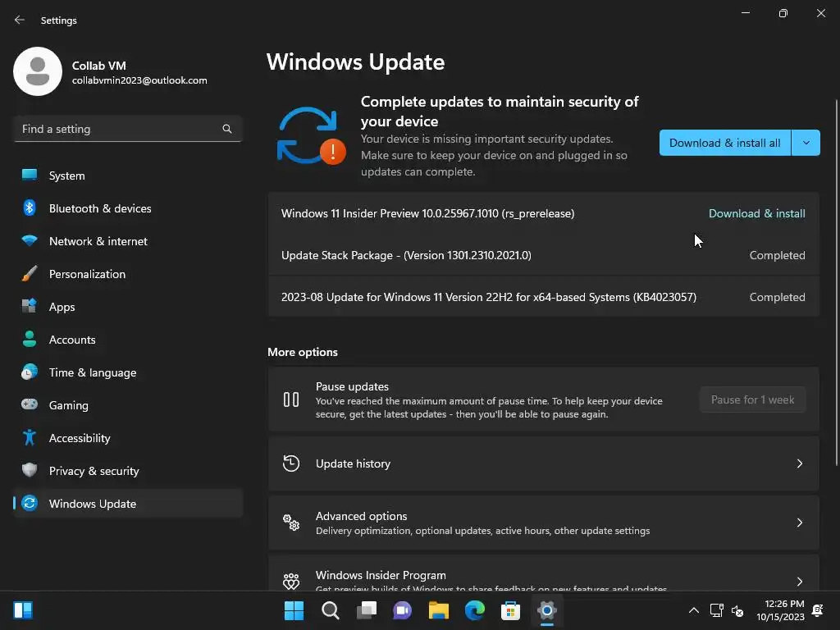Click the Time & language clock icon
840x630 pixels.
(30, 372)
